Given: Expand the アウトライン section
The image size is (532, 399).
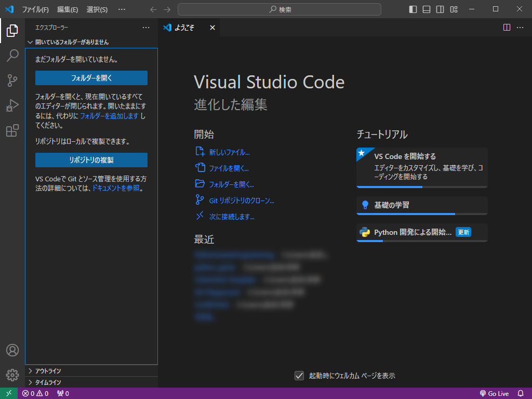Looking at the screenshot, I should 48,371.
